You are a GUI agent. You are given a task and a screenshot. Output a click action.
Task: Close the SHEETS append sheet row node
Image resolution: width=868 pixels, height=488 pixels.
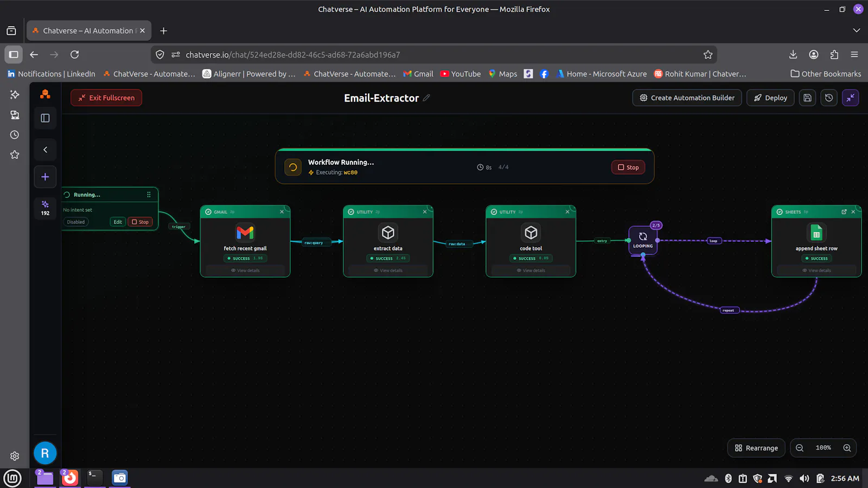853,212
